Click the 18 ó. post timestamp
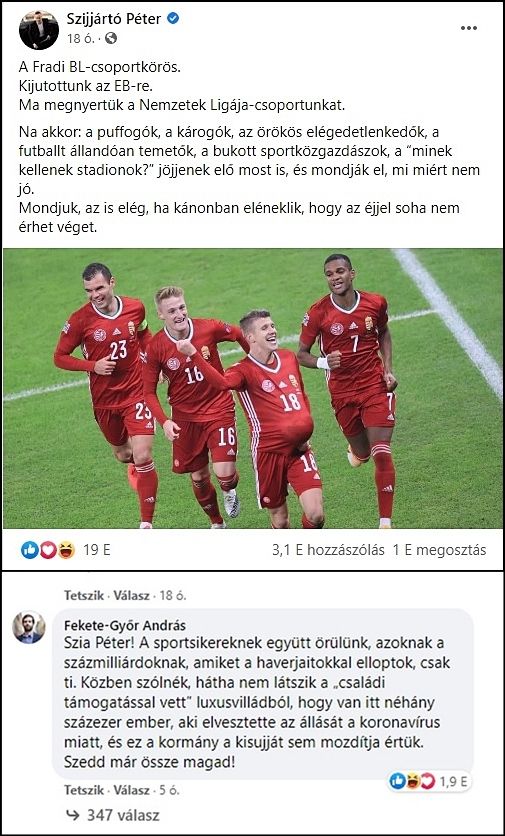The width and height of the screenshot is (505, 836). point(82,38)
